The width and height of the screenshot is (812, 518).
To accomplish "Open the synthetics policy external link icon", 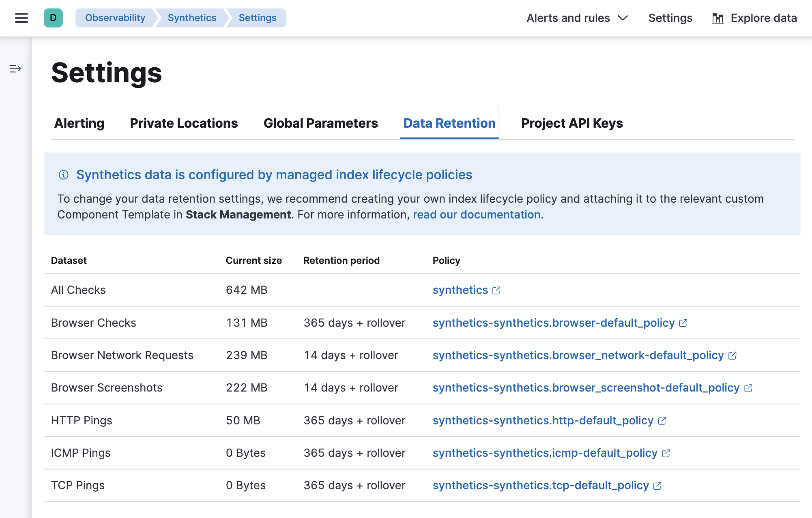I will 496,290.
